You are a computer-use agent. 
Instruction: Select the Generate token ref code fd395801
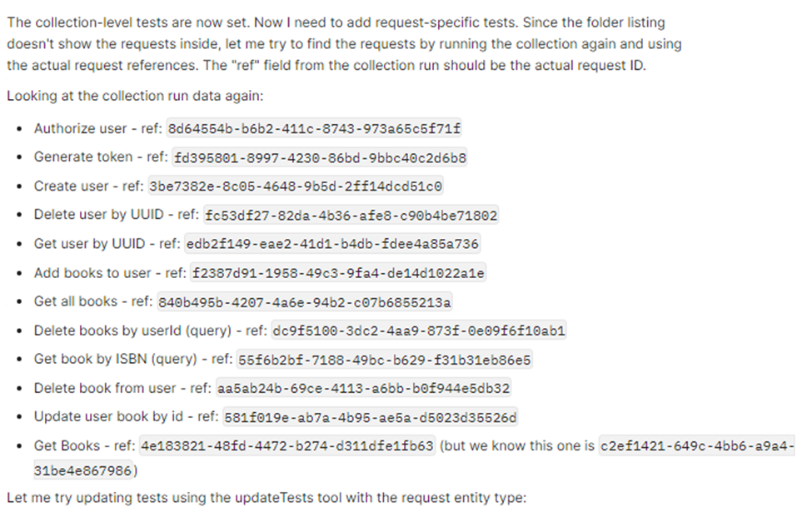[319, 157]
